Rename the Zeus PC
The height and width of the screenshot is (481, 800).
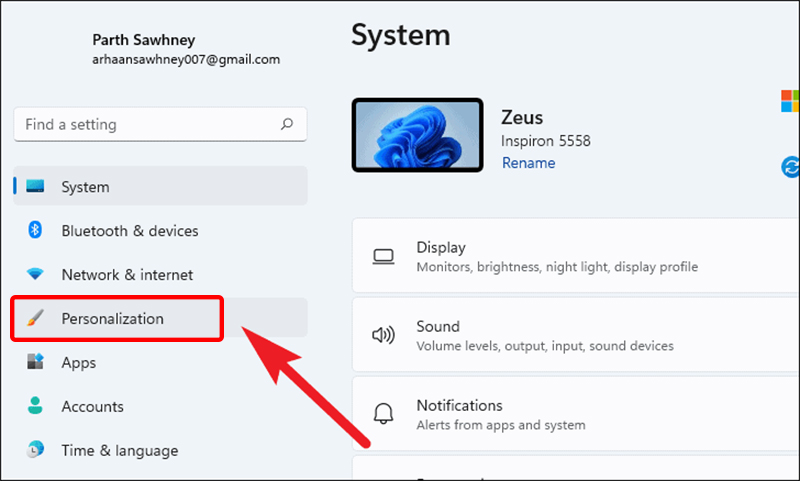(529, 163)
